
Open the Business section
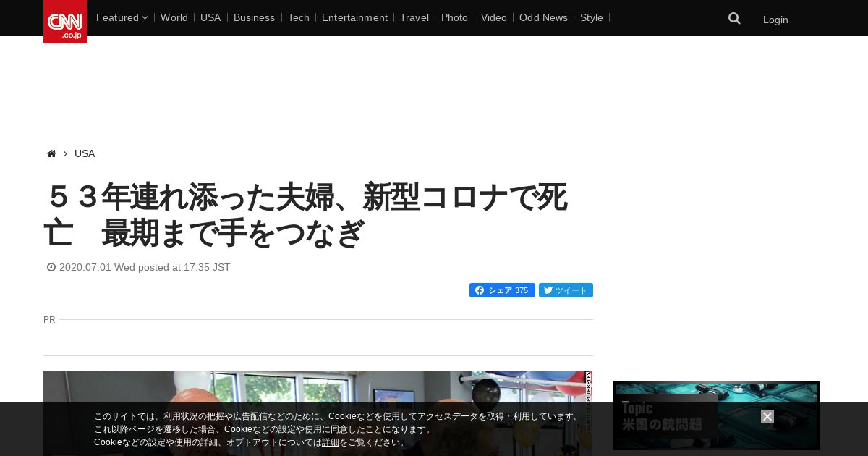(254, 17)
